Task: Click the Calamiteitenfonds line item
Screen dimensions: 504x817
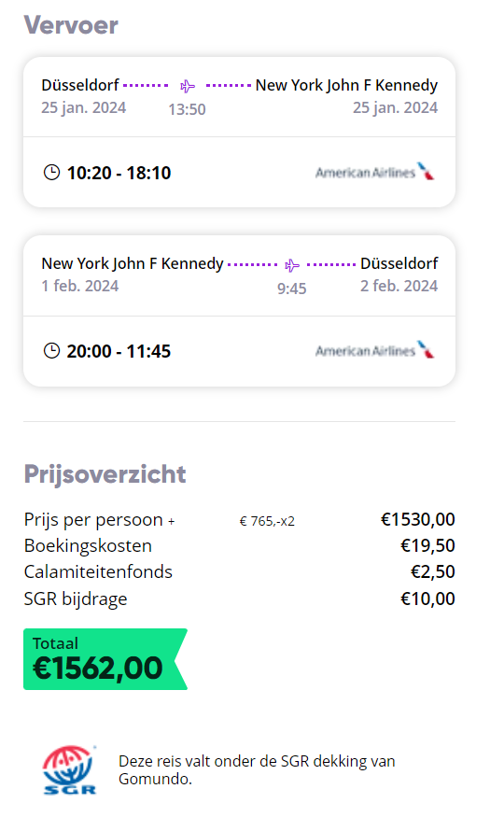Action: 240,571
